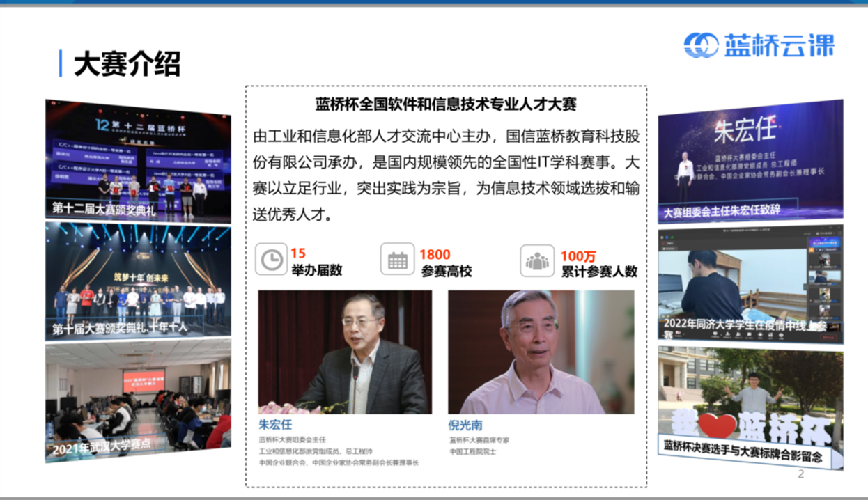
Task: Click the calendar icon beside 参赛高校
Action: coord(397,259)
